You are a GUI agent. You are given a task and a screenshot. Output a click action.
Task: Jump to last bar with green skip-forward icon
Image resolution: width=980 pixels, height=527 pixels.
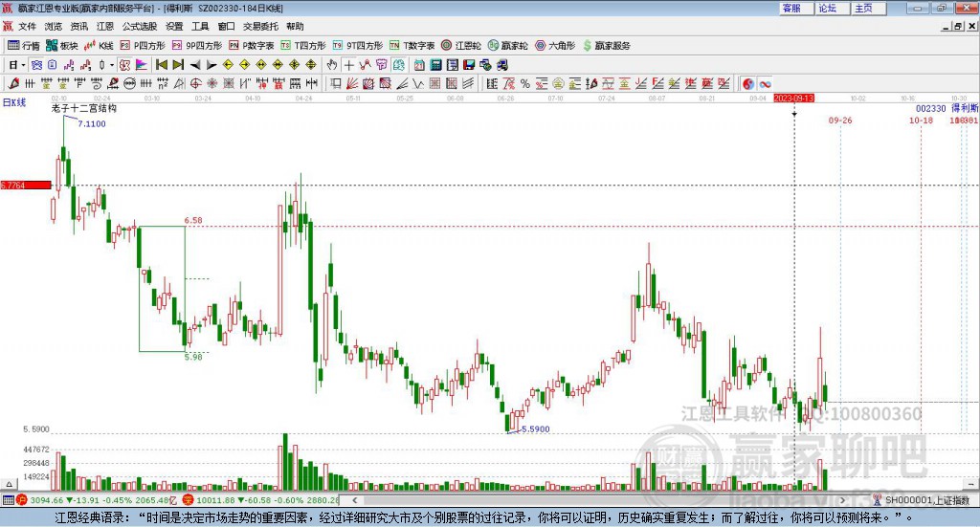(178, 65)
